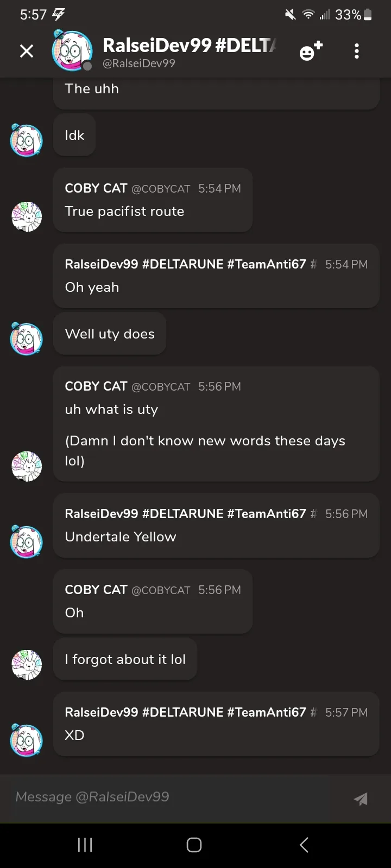This screenshot has height=868, width=391.
Task: Tap COBY CAT avatar beside 'I forgot about it lol'
Action: click(x=27, y=664)
